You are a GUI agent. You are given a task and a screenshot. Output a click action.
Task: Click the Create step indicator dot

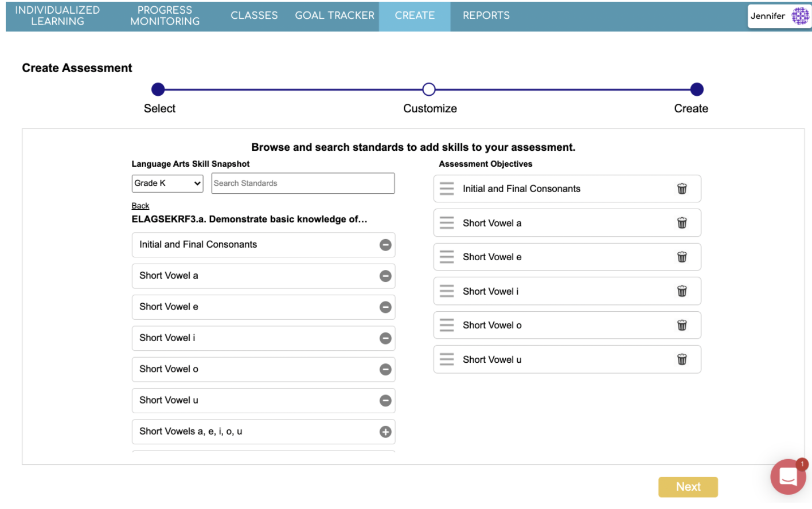pos(696,89)
